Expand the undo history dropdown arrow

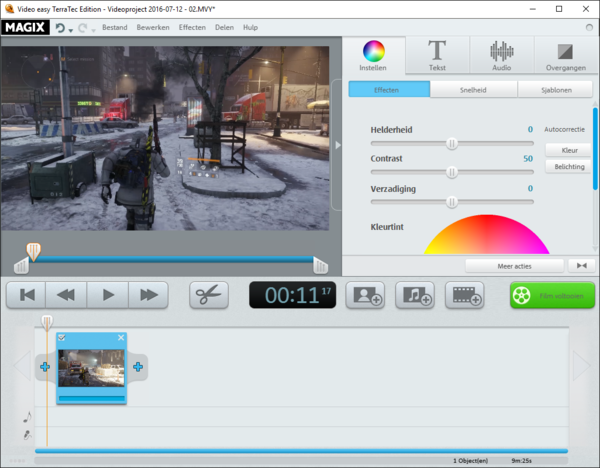[71, 29]
